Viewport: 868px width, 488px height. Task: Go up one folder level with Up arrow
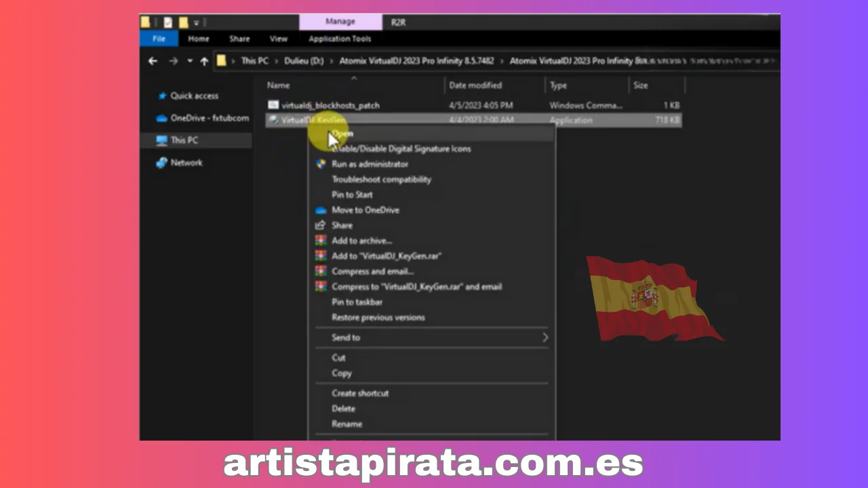pyautogui.click(x=204, y=61)
